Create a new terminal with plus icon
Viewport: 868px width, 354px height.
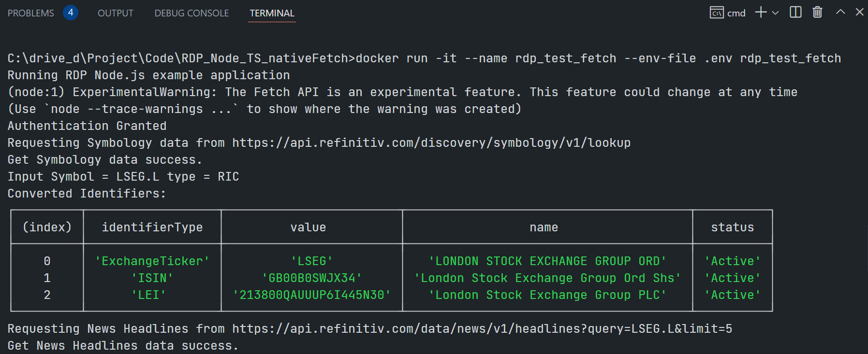(x=761, y=12)
